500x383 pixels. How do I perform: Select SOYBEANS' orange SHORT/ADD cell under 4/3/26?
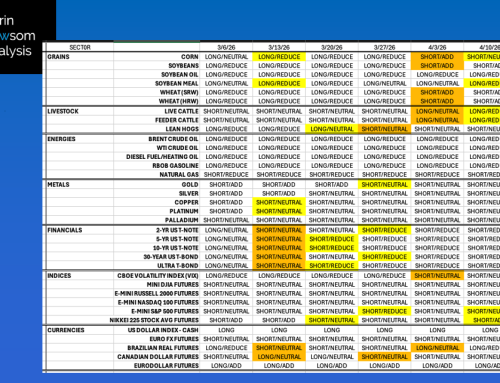pyautogui.click(x=437, y=66)
